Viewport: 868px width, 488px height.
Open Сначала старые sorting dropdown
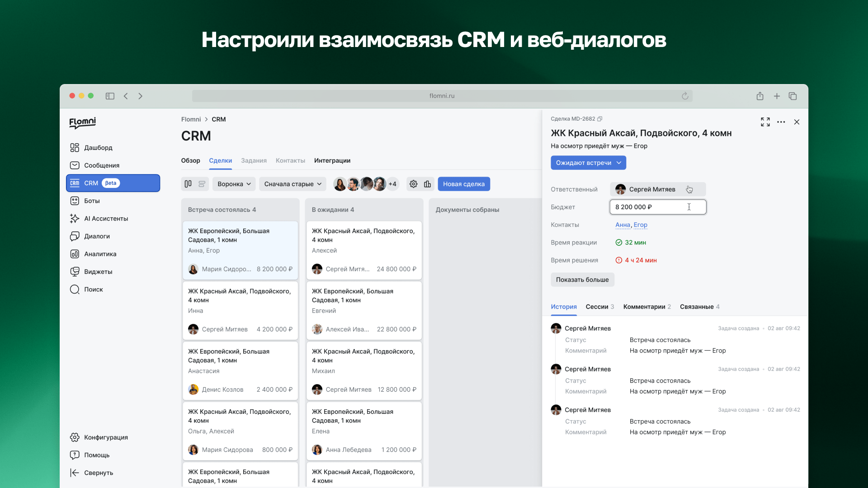(x=292, y=184)
